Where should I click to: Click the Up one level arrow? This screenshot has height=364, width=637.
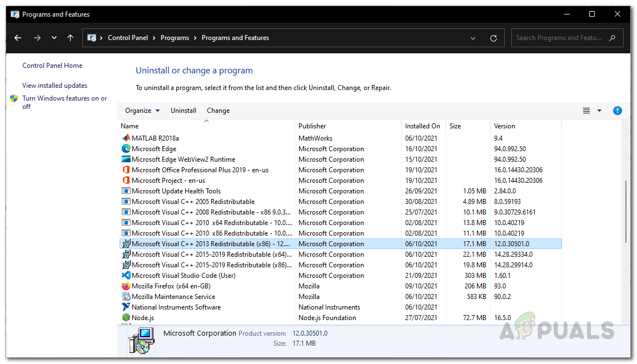(70, 38)
